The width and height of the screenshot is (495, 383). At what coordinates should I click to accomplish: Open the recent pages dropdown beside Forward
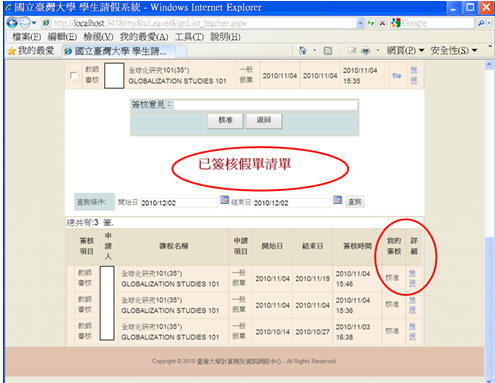point(34,23)
